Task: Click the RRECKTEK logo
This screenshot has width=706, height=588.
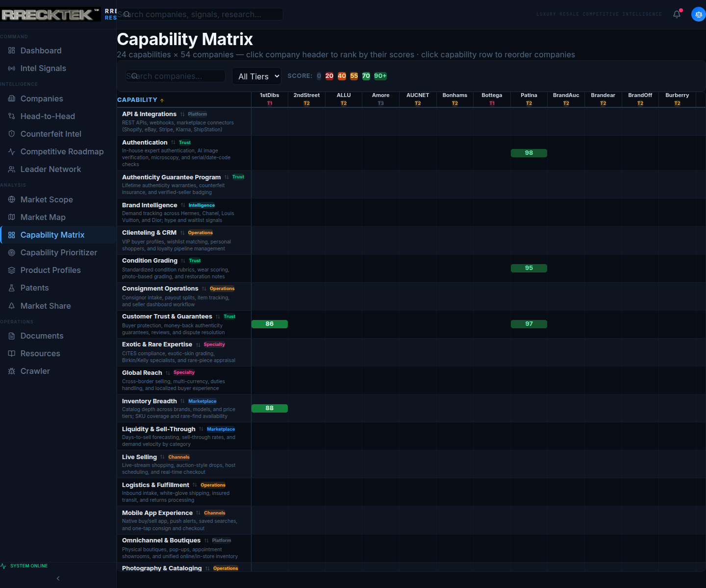Action: tap(50, 14)
